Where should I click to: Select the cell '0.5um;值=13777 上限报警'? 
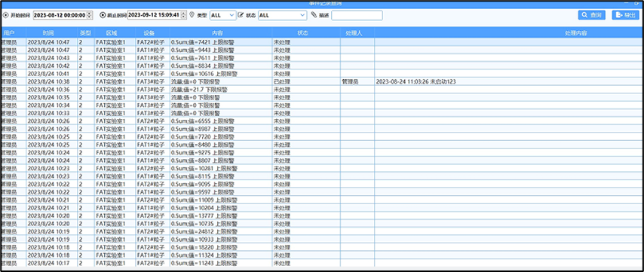point(221,215)
